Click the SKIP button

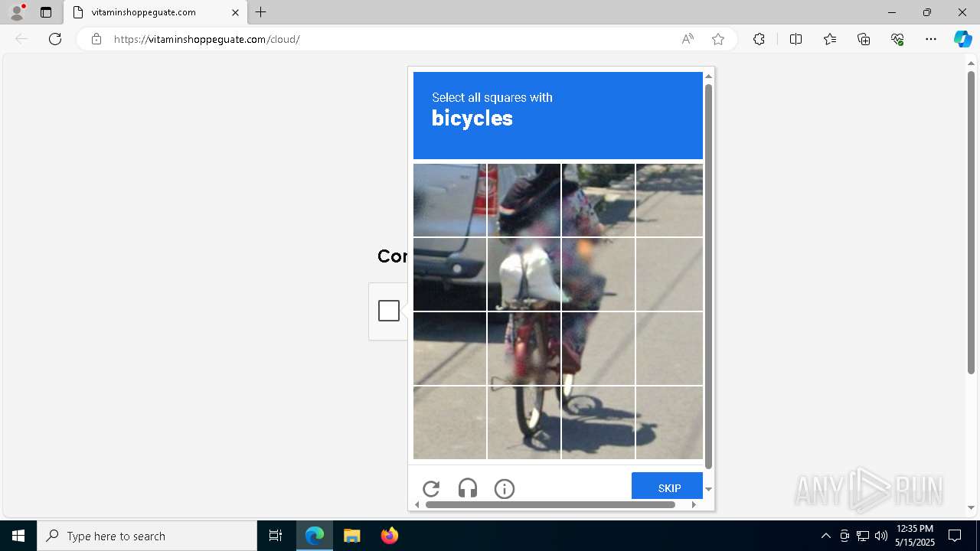[x=667, y=486]
